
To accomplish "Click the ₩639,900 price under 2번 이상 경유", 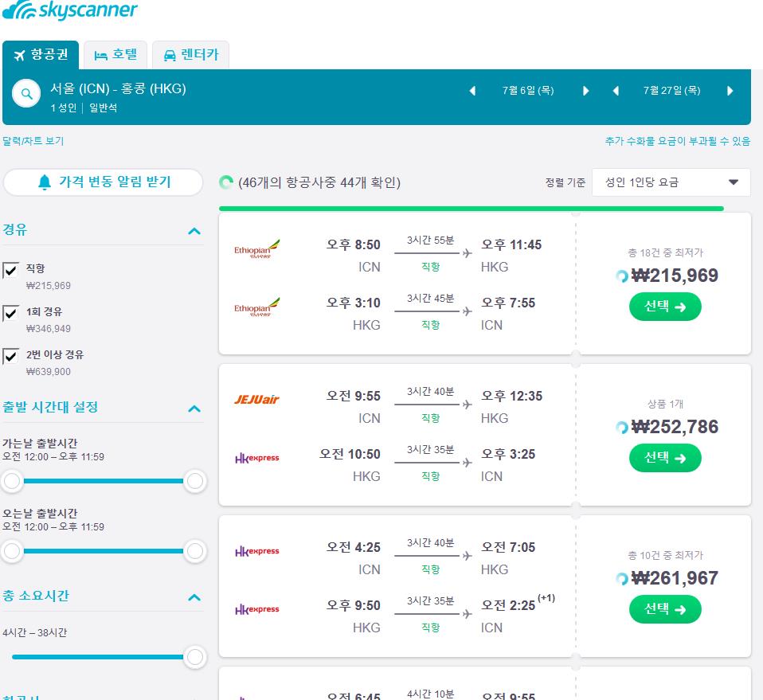I will [x=48, y=372].
